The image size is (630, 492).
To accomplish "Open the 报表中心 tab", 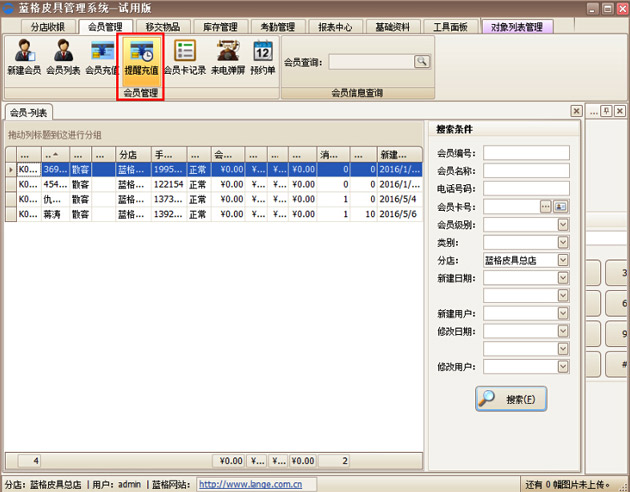I will click(x=339, y=27).
